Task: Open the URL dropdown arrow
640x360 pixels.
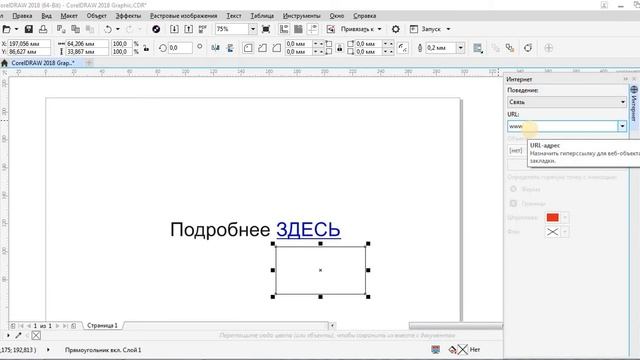Action: pyautogui.click(x=622, y=126)
